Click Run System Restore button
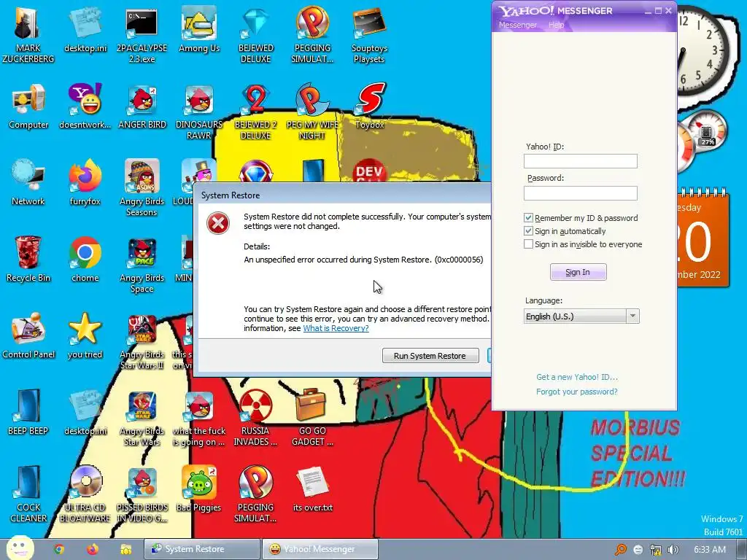Image resolution: width=747 pixels, height=560 pixels. point(430,356)
